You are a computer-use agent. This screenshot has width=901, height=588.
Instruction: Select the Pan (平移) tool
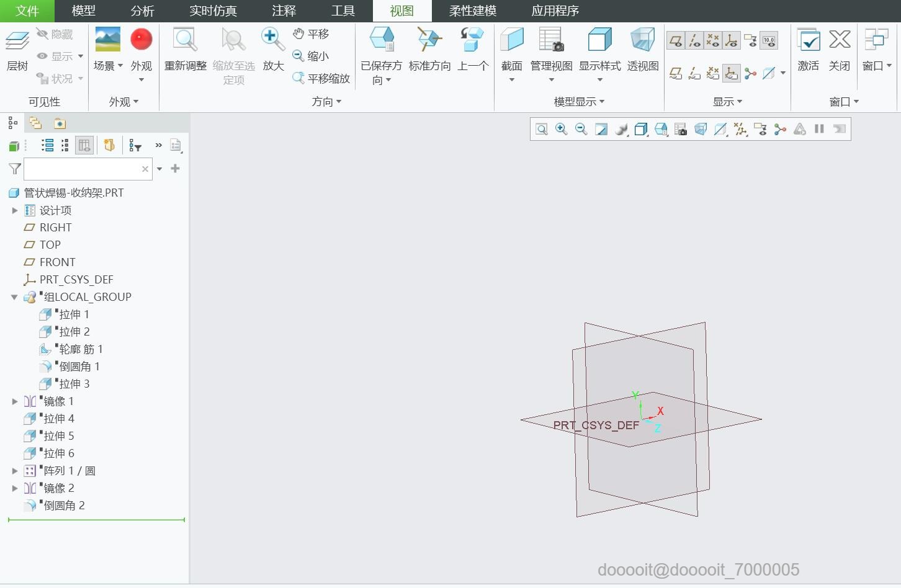click(311, 34)
